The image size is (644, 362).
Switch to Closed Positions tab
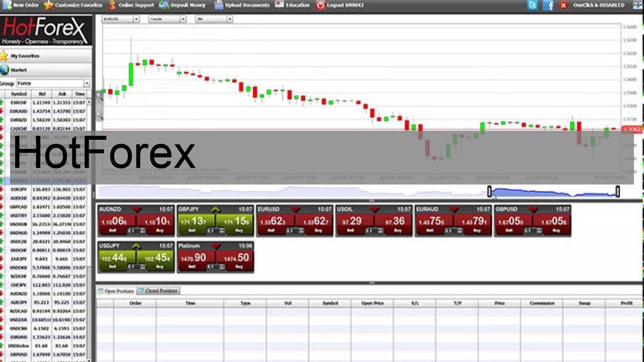[x=158, y=291]
